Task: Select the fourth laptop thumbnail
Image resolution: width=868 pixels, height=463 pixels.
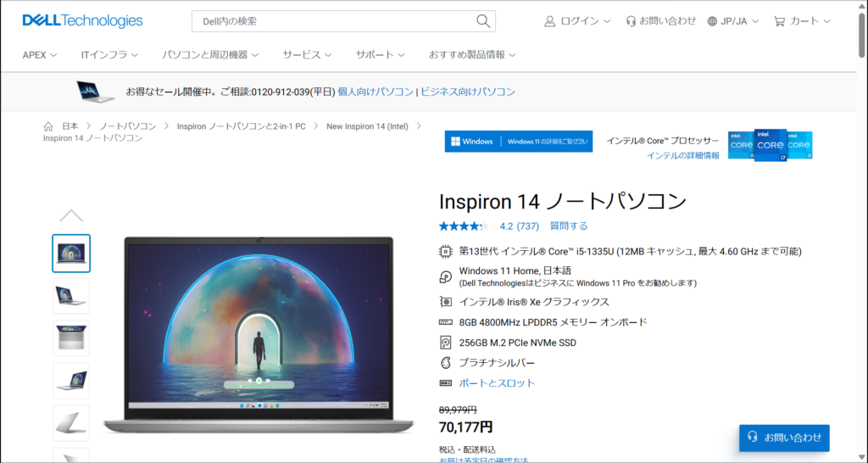Action: (71, 381)
